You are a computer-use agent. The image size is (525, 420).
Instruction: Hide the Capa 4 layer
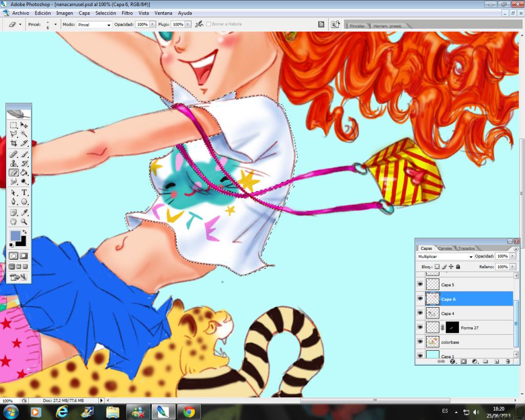[420, 313]
